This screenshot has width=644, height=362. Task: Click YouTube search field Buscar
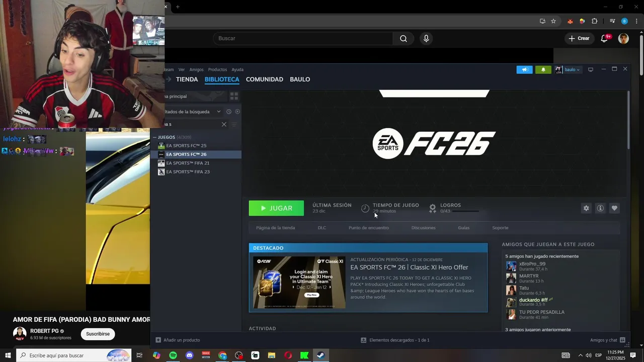coord(303,39)
